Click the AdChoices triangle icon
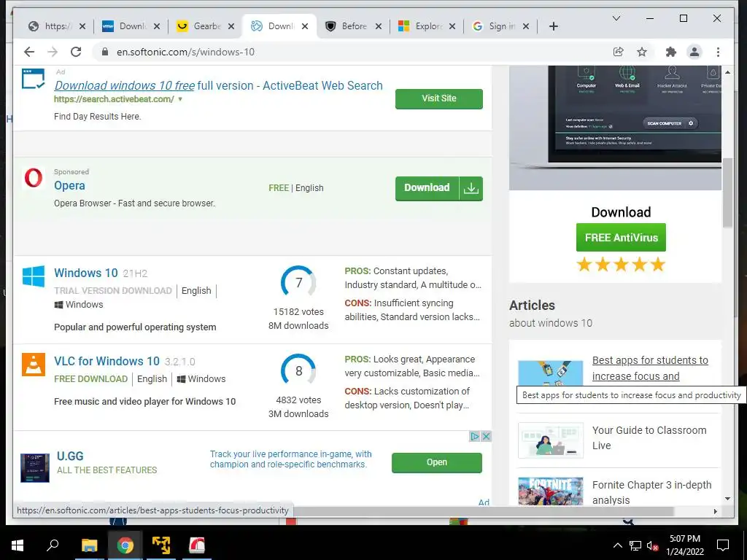Image resolution: width=747 pixels, height=560 pixels. point(474,436)
